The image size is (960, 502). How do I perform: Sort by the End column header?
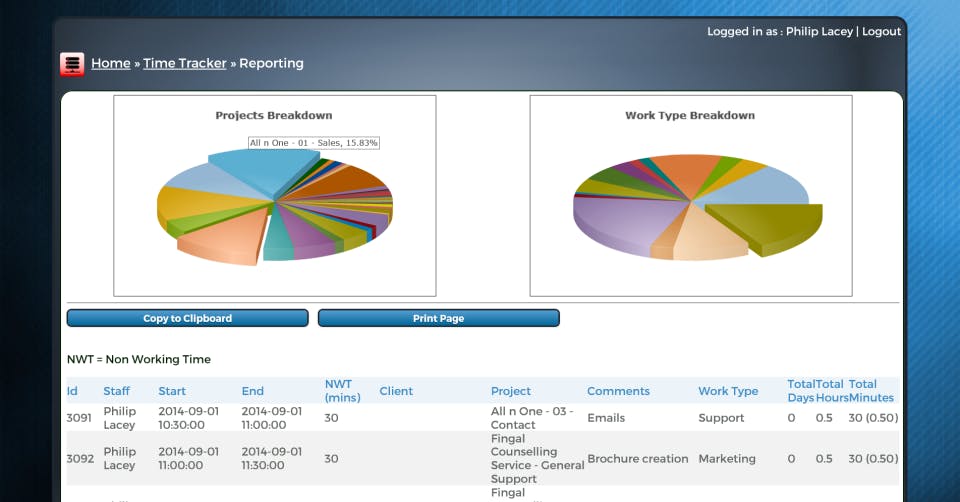tap(252, 391)
